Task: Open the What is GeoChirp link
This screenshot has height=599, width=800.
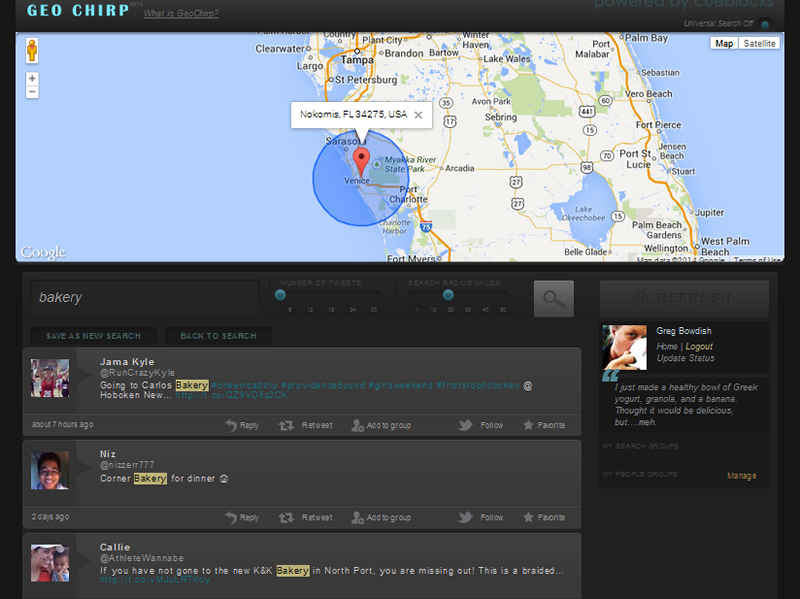Action: click(181, 14)
